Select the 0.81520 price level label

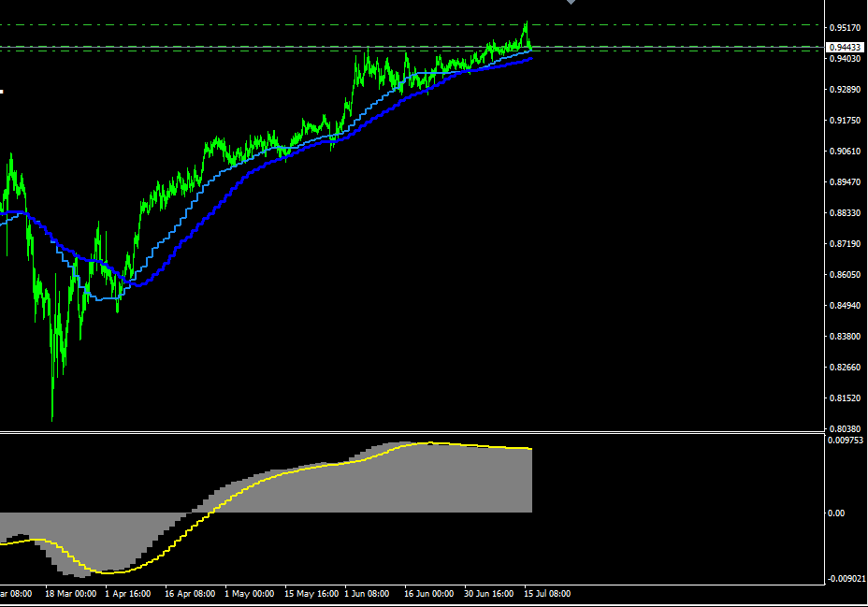click(x=845, y=398)
